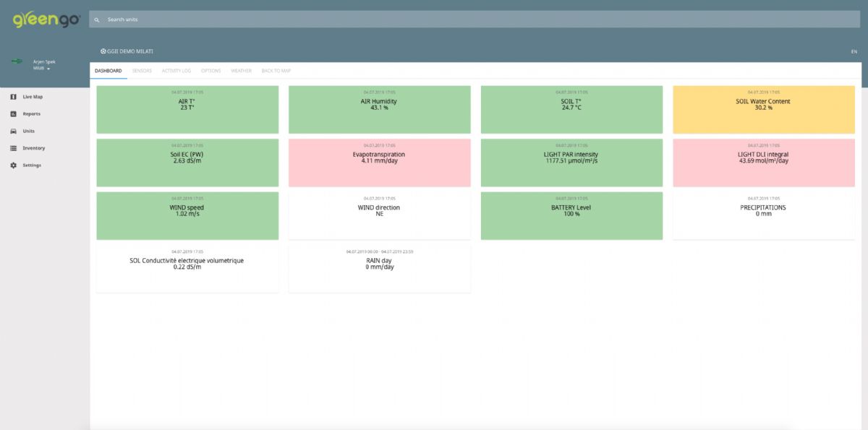Click the Settings gear icon
Screen dimensions: 868x430
click(13, 165)
